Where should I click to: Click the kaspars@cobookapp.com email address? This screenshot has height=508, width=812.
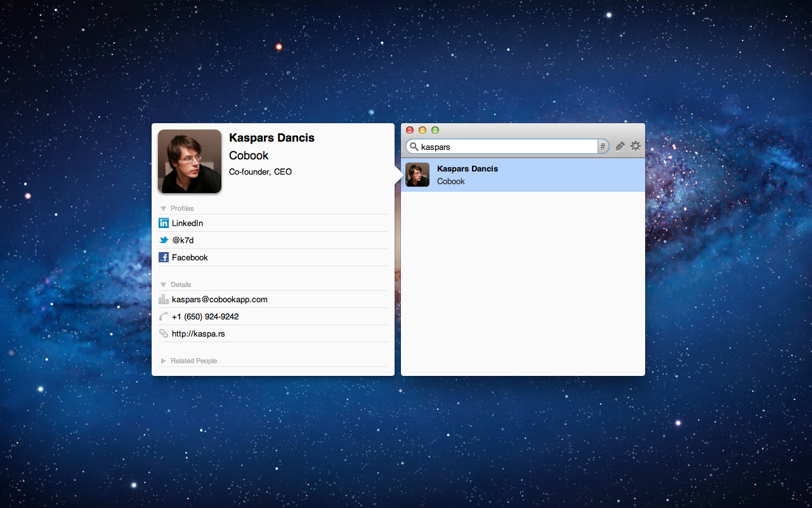(219, 300)
